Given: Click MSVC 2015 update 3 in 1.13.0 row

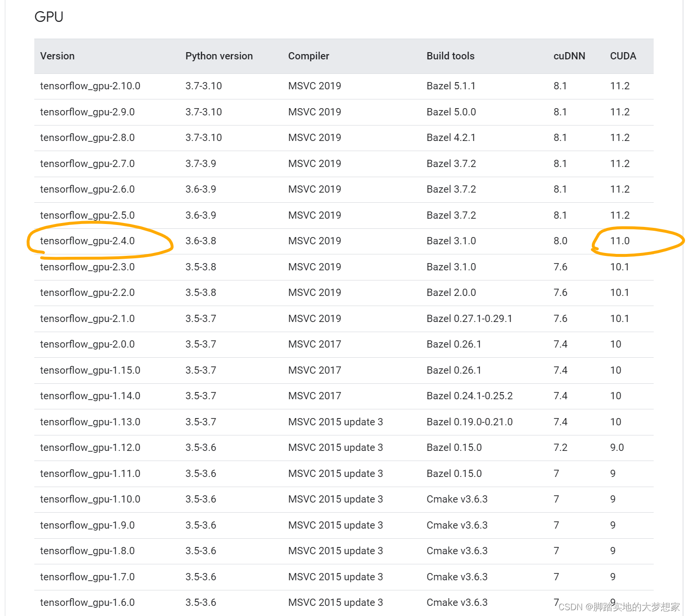Looking at the screenshot, I should point(336,422).
